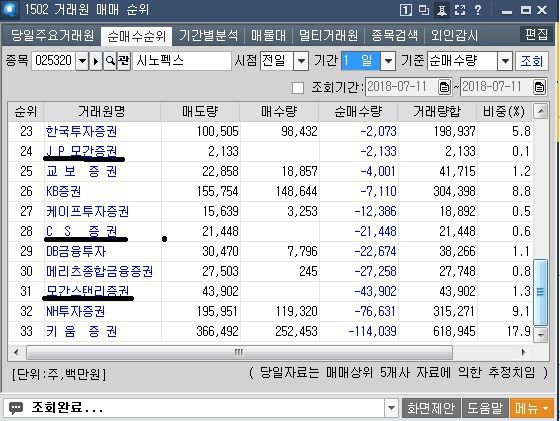This screenshot has width=560, height=421.
Task: Expand the 시점 전일 dropdown
Action: (x=301, y=61)
